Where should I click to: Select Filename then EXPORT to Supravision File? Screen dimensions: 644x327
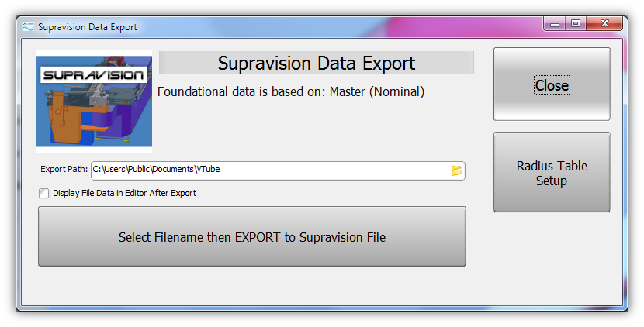252,237
